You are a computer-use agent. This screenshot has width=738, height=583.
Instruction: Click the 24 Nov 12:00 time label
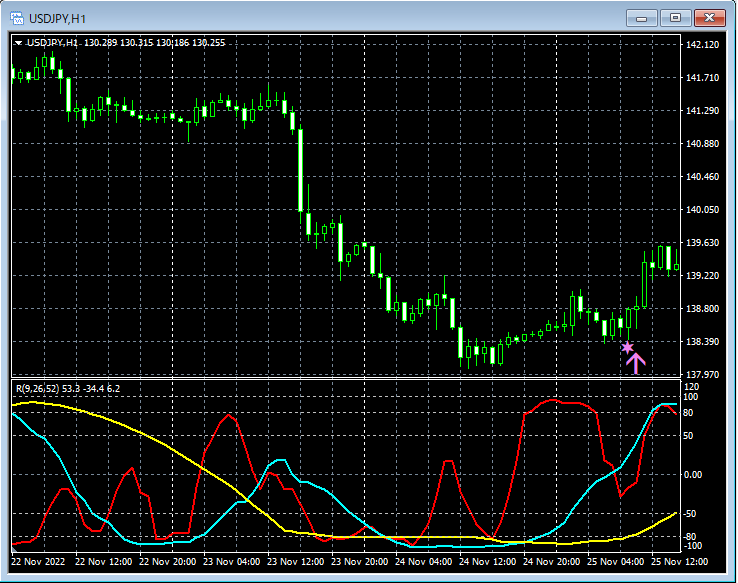(487, 562)
